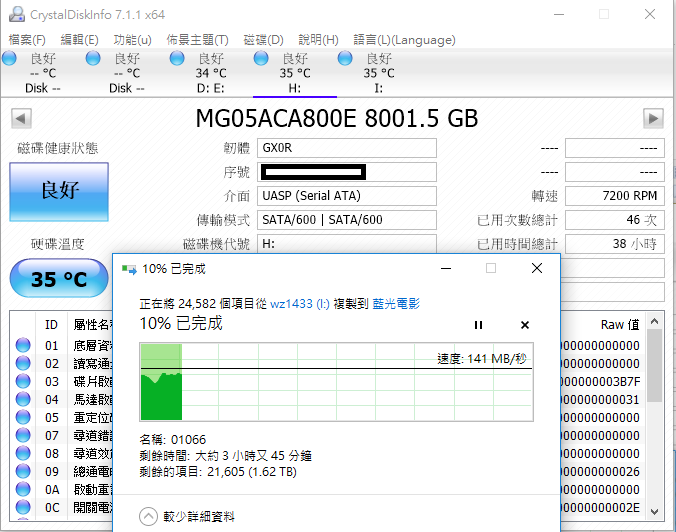
Task: Click the 35 °C temperature button
Action: click(59, 279)
